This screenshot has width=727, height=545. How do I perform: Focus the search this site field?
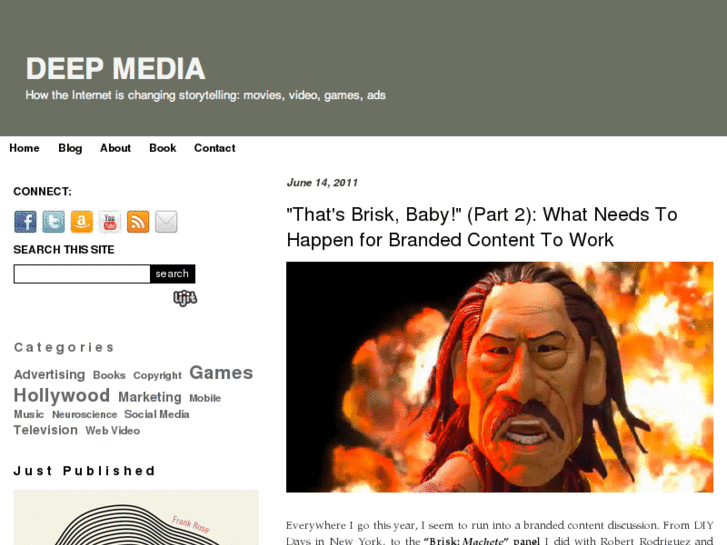coord(82,274)
